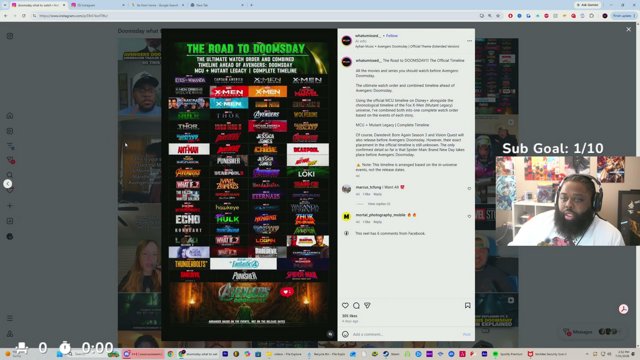This screenshot has height=360, width=640.
Task: Click Follow next to poster's username
Action: (392, 36)
